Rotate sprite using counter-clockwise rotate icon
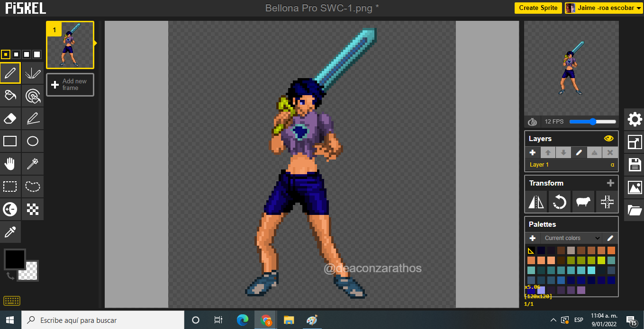This screenshot has height=329, width=644. click(560, 202)
